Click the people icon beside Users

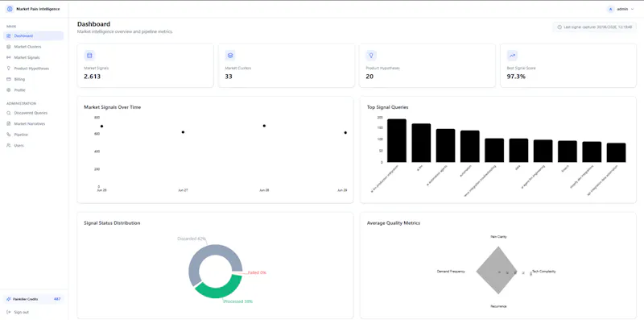(x=9, y=145)
